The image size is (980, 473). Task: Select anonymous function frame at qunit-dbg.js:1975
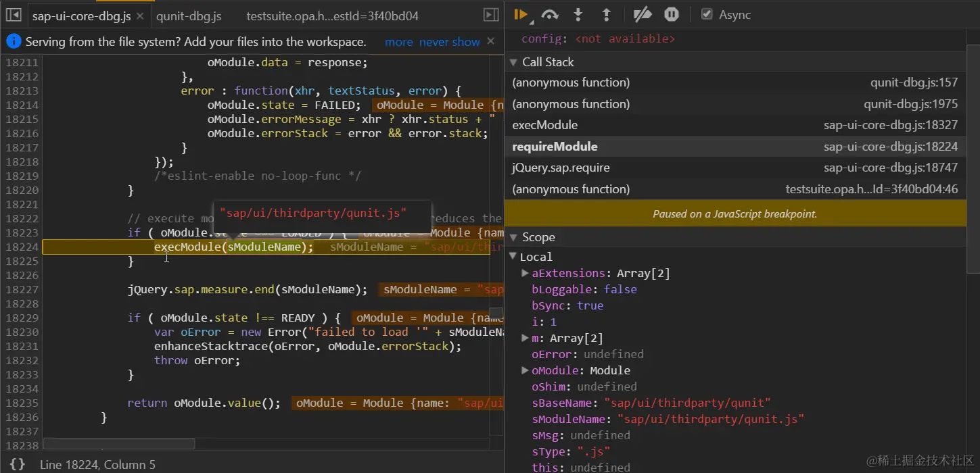click(x=735, y=104)
